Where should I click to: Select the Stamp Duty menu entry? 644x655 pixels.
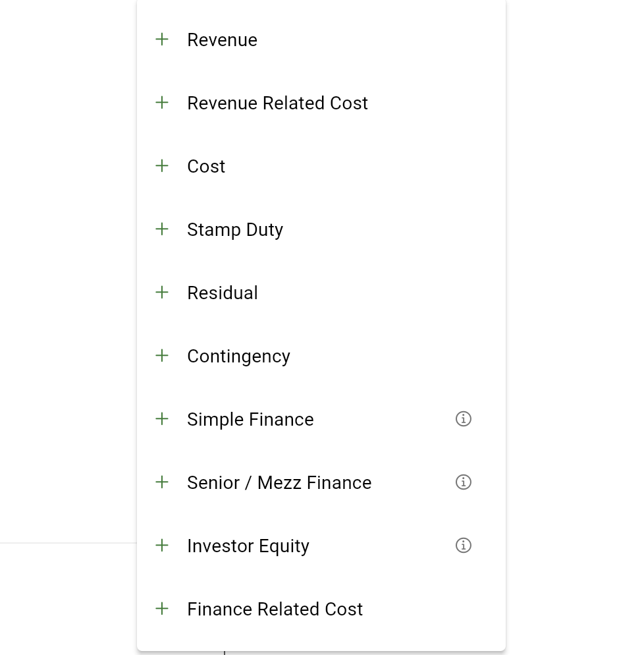coord(235,230)
